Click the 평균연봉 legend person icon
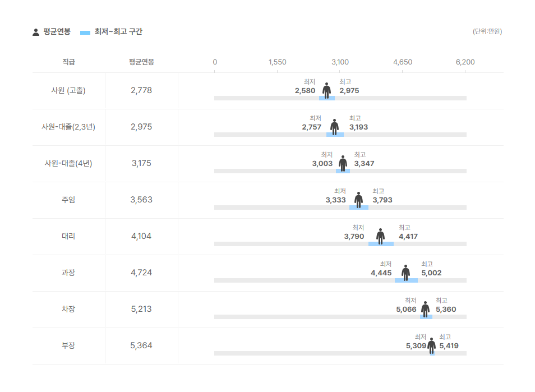This screenshot has height=392, width=535. pos(36,32)
